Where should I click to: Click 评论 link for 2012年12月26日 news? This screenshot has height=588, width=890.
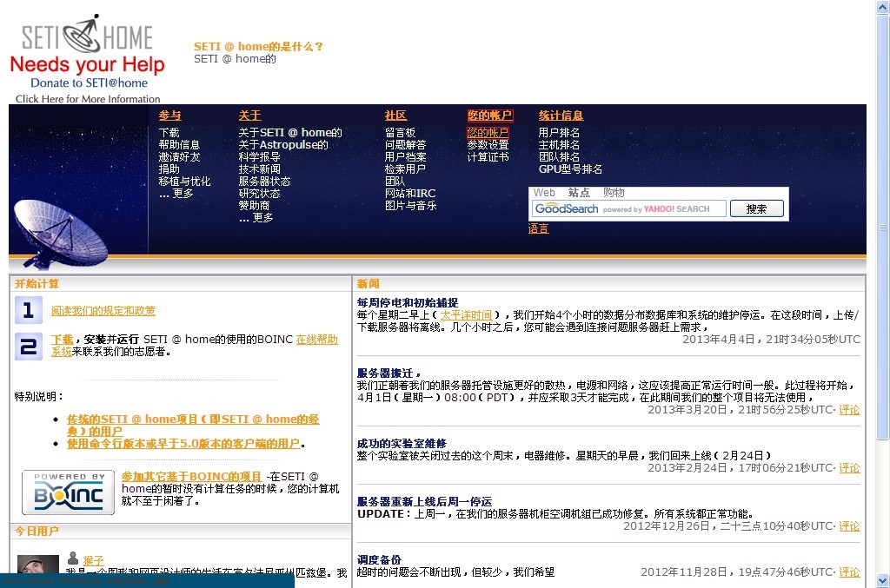point(849,526)
